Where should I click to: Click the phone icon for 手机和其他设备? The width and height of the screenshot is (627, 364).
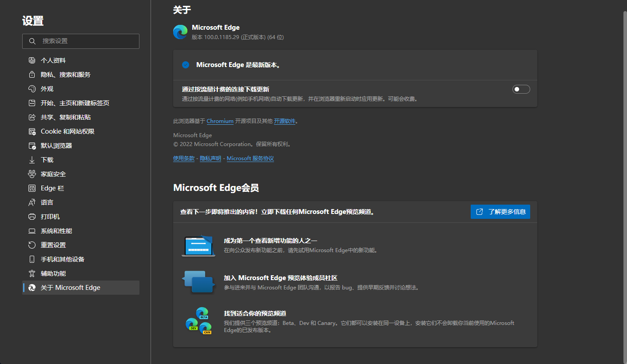pyautogui.click(x=32, y=259)
